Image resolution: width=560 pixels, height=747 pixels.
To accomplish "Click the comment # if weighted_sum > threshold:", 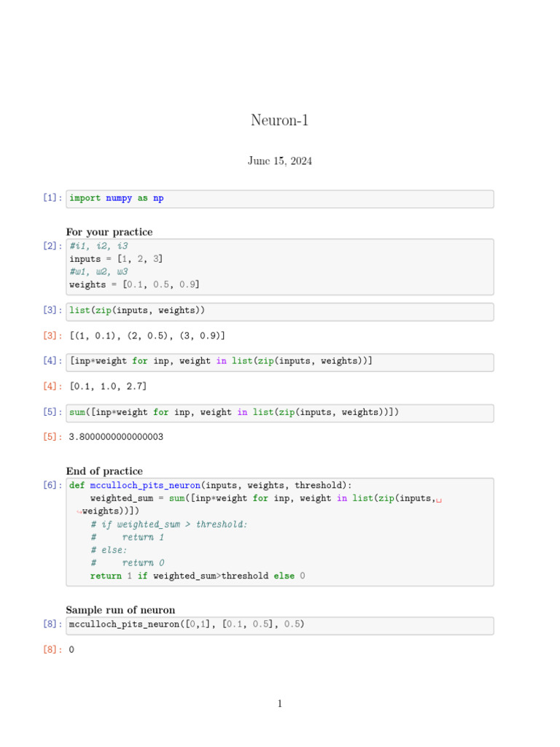I will point(168,525).
